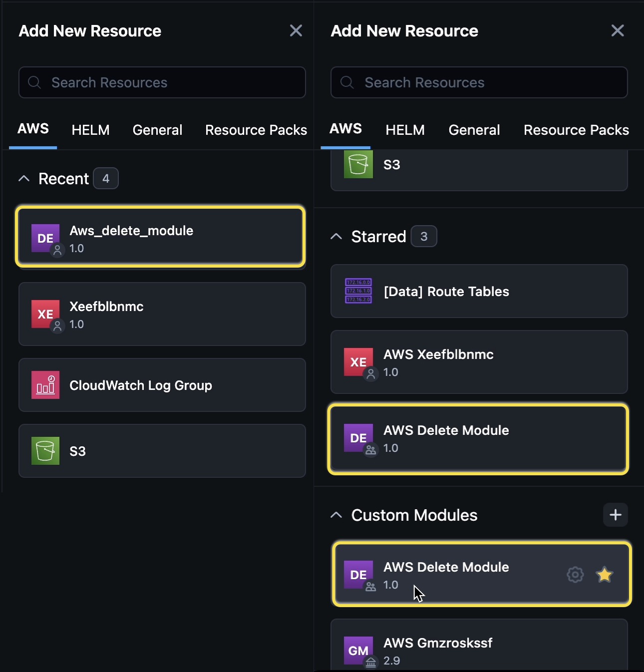Select AWS Delete Module under Custom Modules
This screenshot has height=672, width=644.
tap(482, 574)
